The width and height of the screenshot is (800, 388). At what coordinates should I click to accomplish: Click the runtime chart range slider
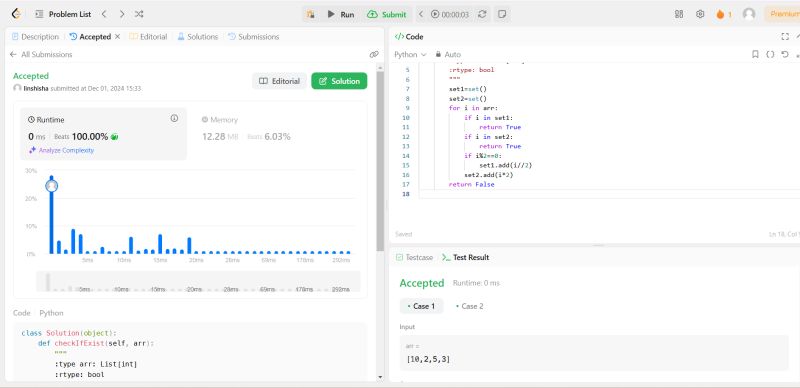[198, 281]
